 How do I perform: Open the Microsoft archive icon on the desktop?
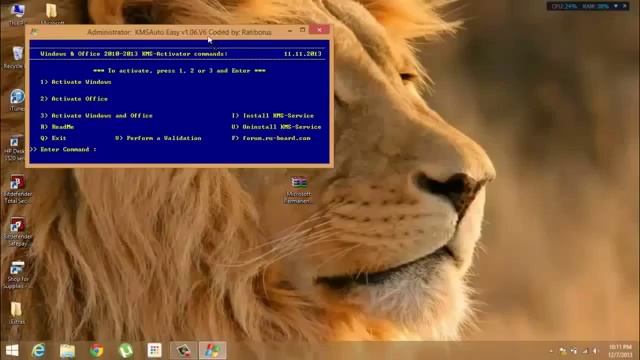pos(299,190)
